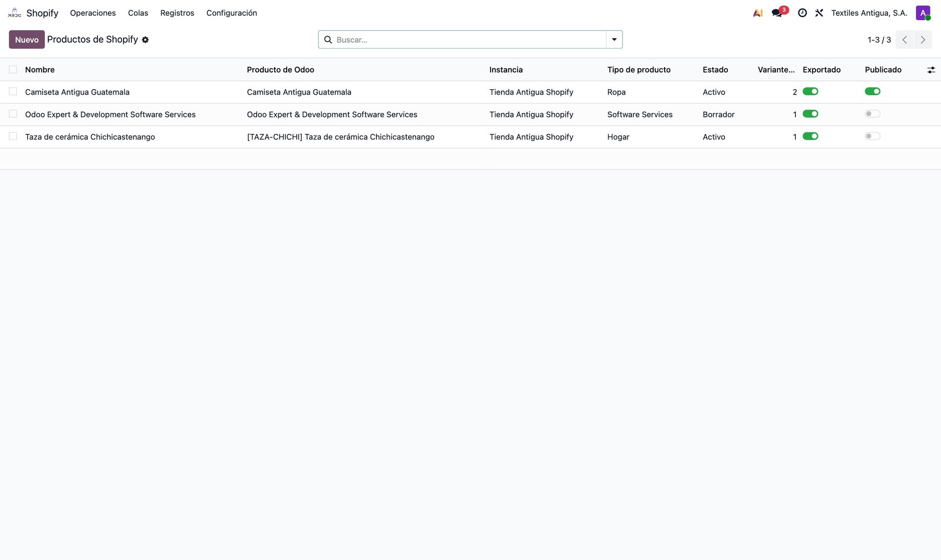This screenshot has width=941, height=560.
Task: Toggle Publicado for Taza de cerámica
Action: click(x=872, y=136)
